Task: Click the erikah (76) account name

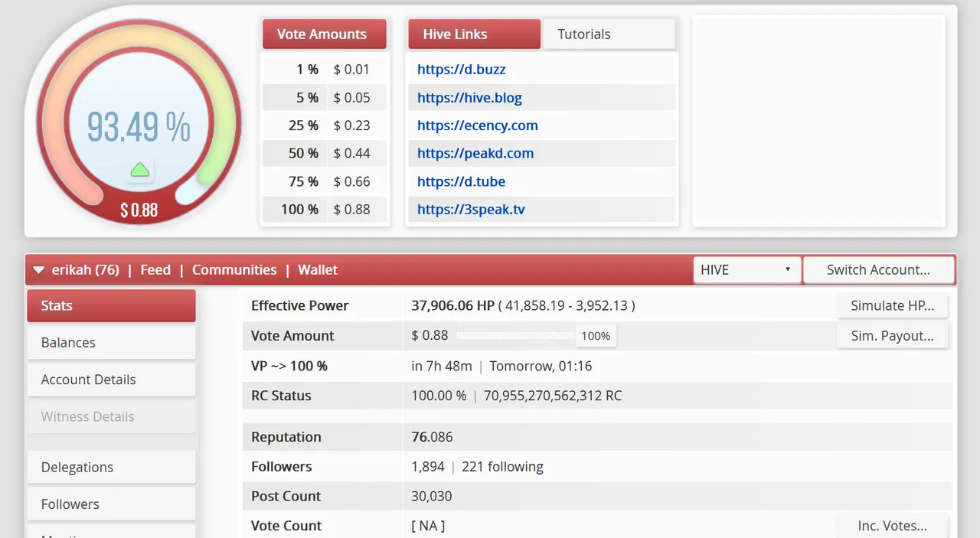Action: (x=86, y=270)
